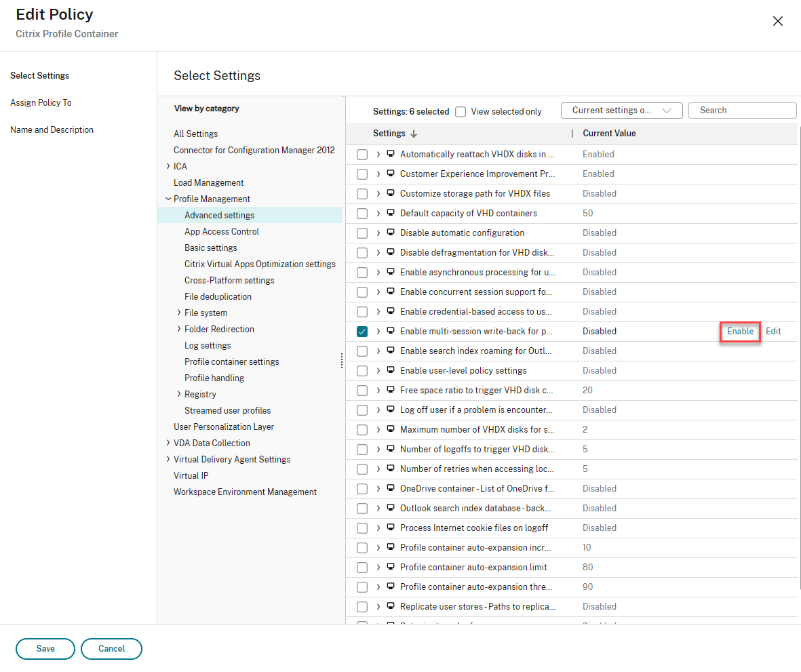Click the monitor icon for Profile container auto-expansion limit

click(391, 567)
